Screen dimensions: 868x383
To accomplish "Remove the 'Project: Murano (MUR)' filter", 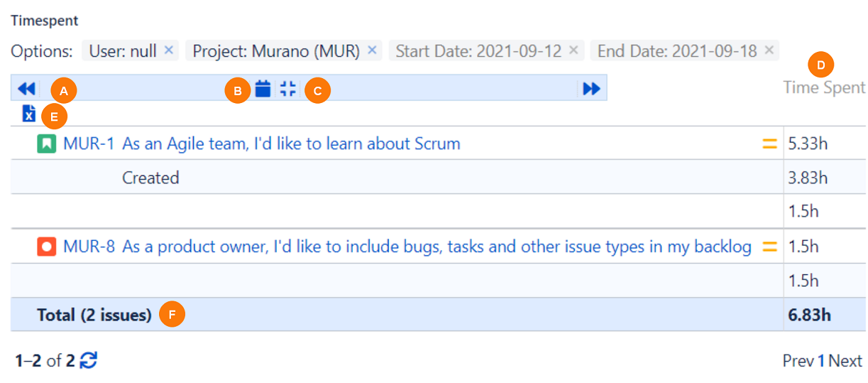I will (372, 50).
